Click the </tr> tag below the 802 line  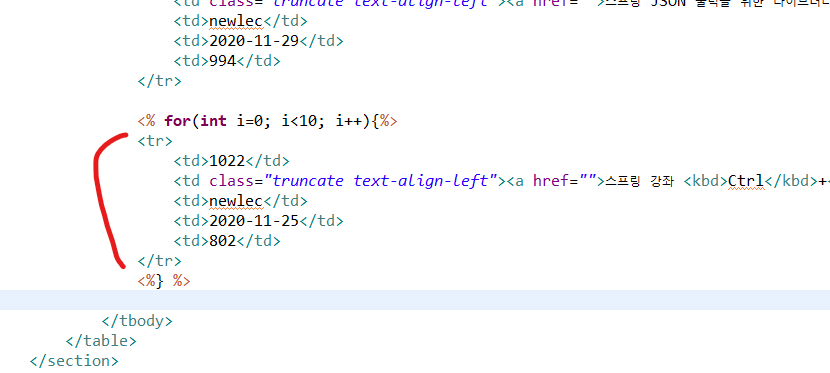(x=159, y=261)
